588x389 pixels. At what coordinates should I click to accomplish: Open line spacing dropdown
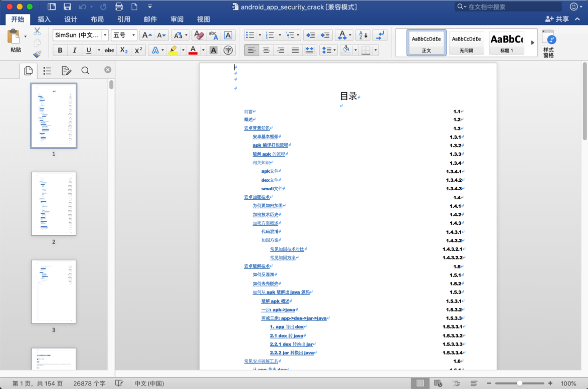[328, 50]
